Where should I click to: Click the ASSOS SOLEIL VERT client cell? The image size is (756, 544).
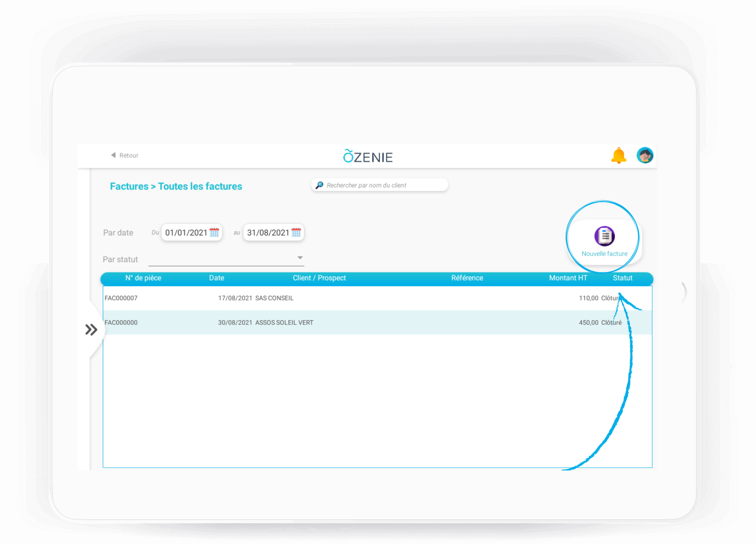pos(284,322)
